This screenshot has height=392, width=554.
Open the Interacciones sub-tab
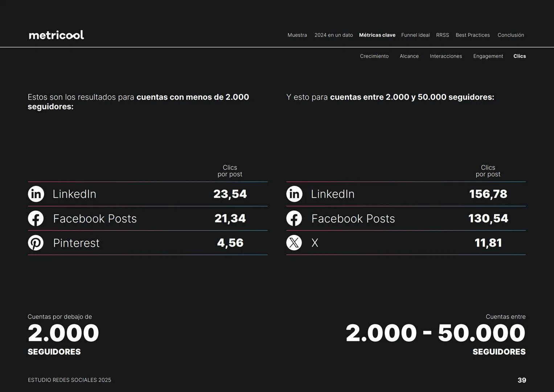(446, 56)
